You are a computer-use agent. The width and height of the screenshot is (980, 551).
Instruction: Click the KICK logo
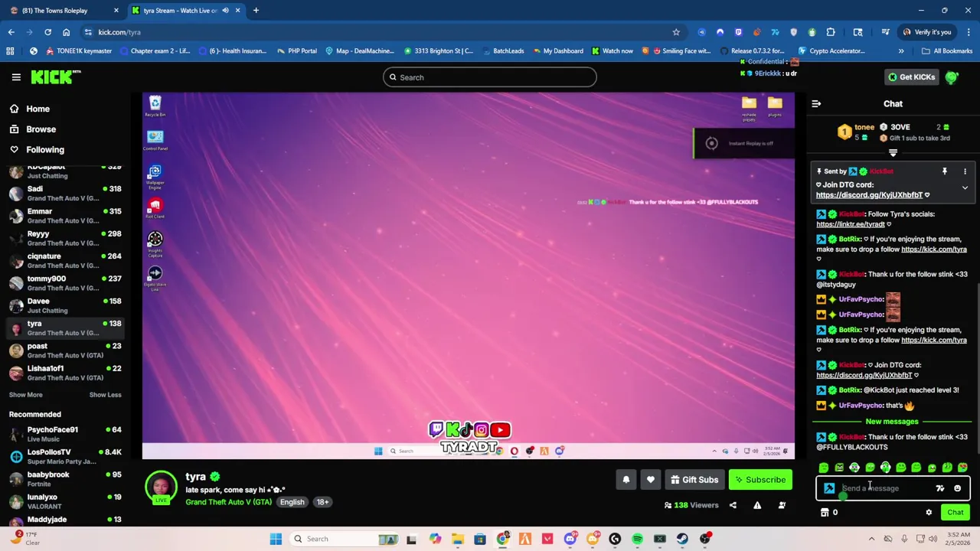coord(55,77)
